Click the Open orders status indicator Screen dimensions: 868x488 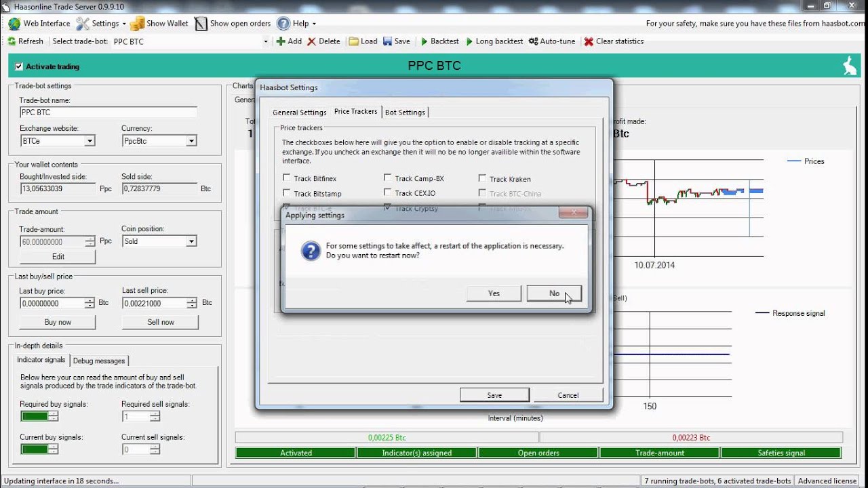[x=538, y=453]
